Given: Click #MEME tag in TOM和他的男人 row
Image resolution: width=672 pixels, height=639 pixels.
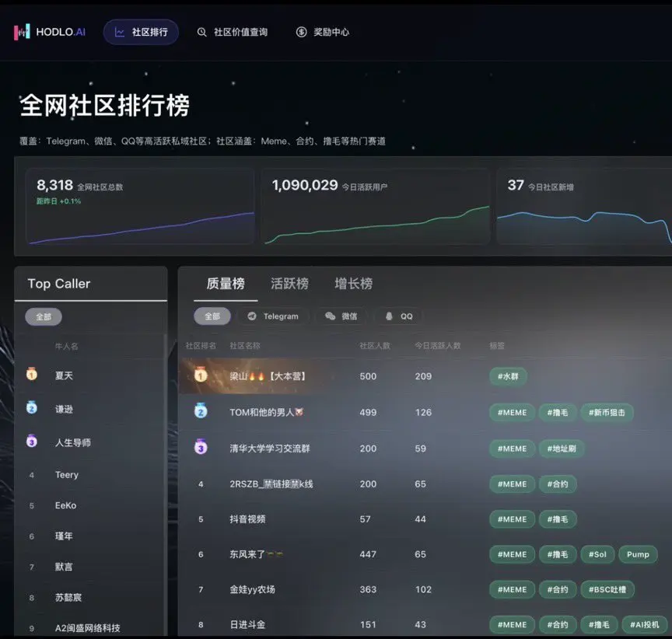Looking at the screenshot, I should click(512, 413).
